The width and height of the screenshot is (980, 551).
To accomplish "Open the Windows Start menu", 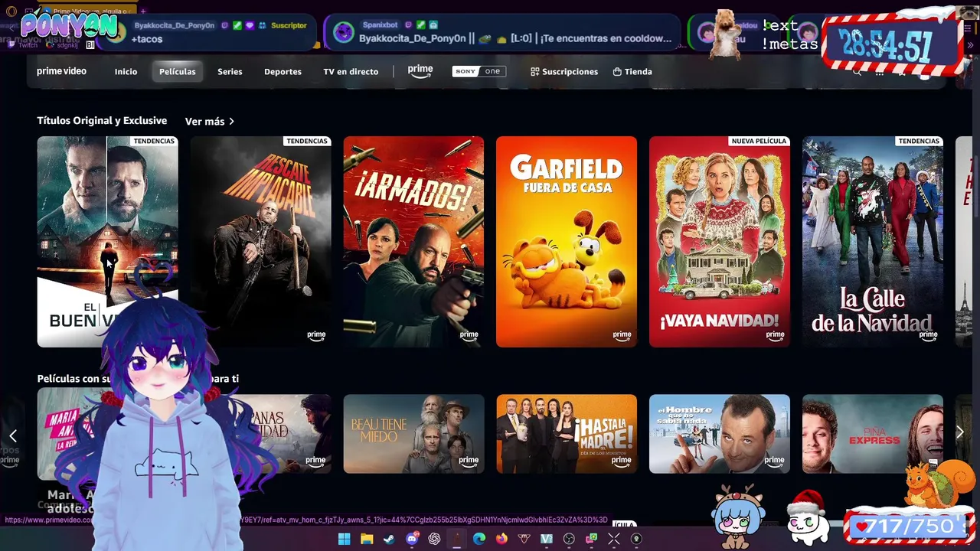I will tap(345, 539).
